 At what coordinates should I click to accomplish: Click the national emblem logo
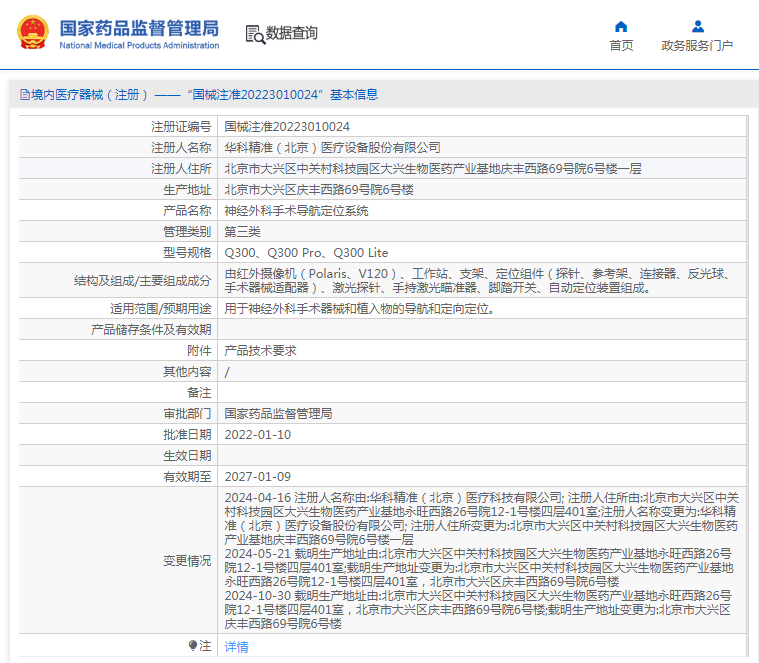[x=33, y=32]
